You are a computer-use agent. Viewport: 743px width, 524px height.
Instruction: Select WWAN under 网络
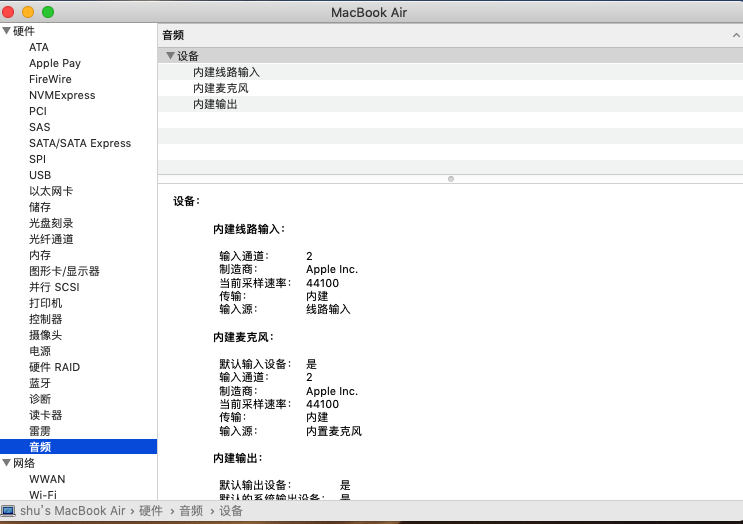pyautogui.click(x=47, y=479)
